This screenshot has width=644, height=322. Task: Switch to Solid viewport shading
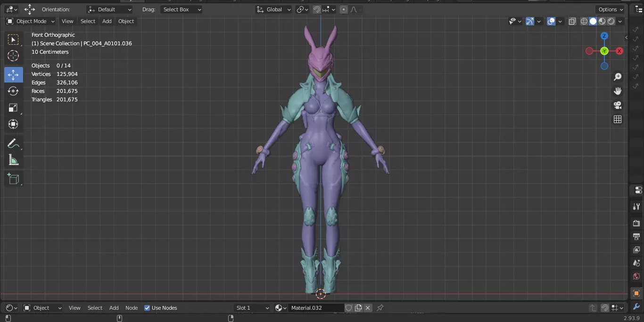click(593, 21)
